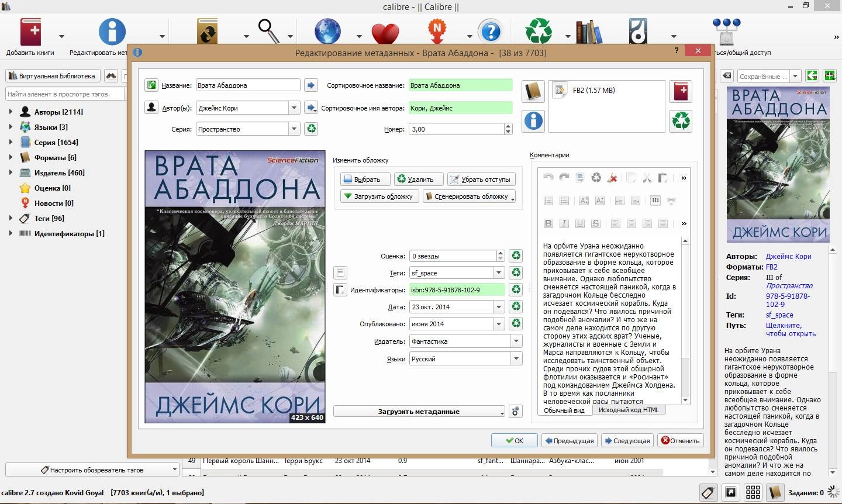
Task: Click the swap title and author icon
Action: tap(151, 85)
